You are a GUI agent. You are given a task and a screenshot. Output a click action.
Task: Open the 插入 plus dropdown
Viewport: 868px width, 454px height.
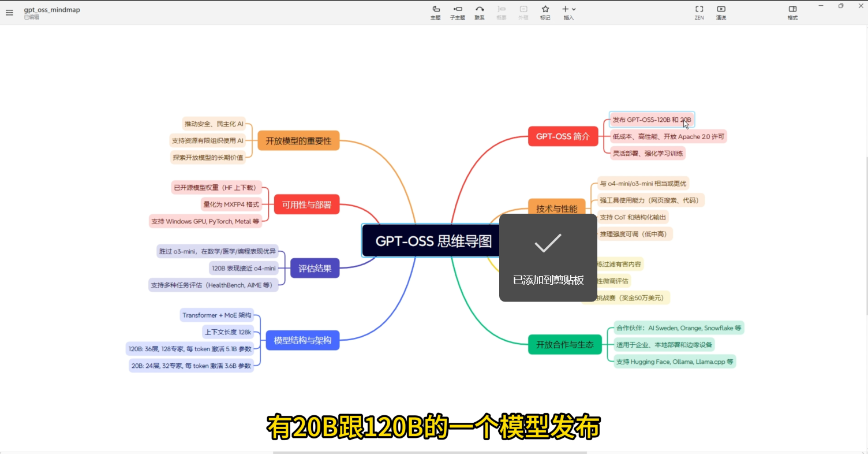click(568, 13)
